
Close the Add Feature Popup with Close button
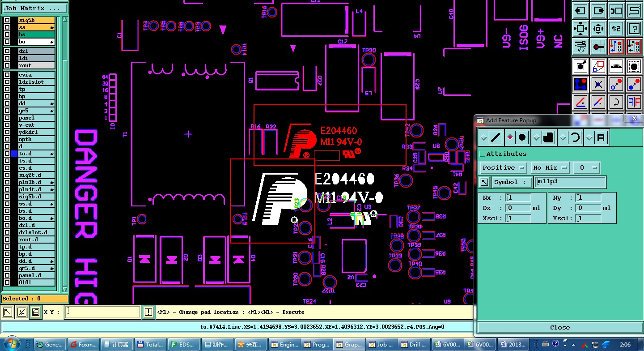point(559,327)
